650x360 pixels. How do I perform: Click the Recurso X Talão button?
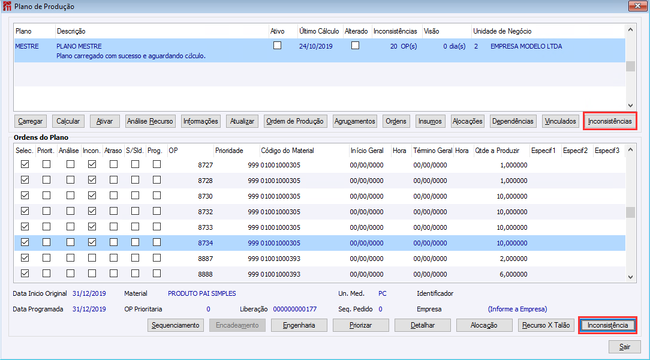(546, 325)
